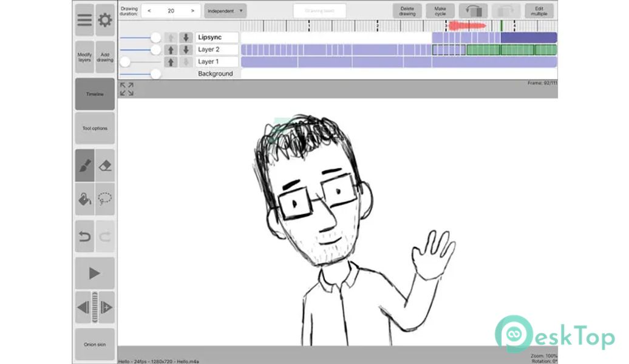
Task: Undo the last action
Action: (x=84, y=237)
